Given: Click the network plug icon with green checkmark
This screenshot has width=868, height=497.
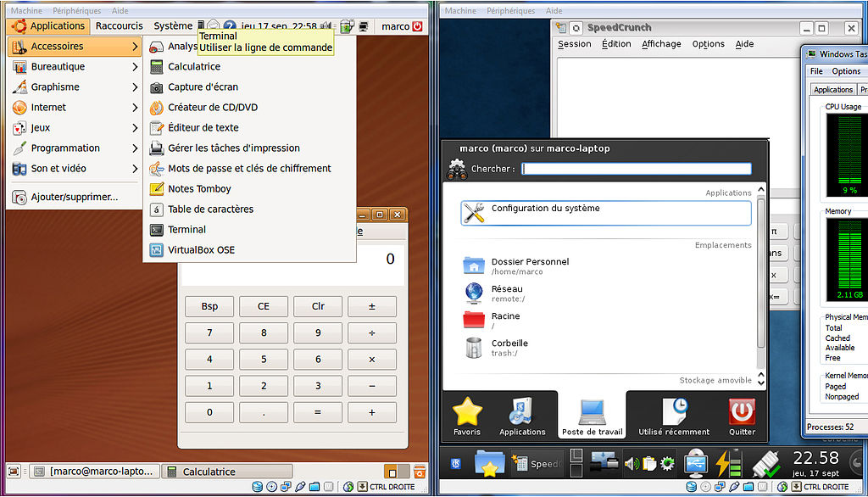Looking at the screenshot, I should click(x=767, y=465).
